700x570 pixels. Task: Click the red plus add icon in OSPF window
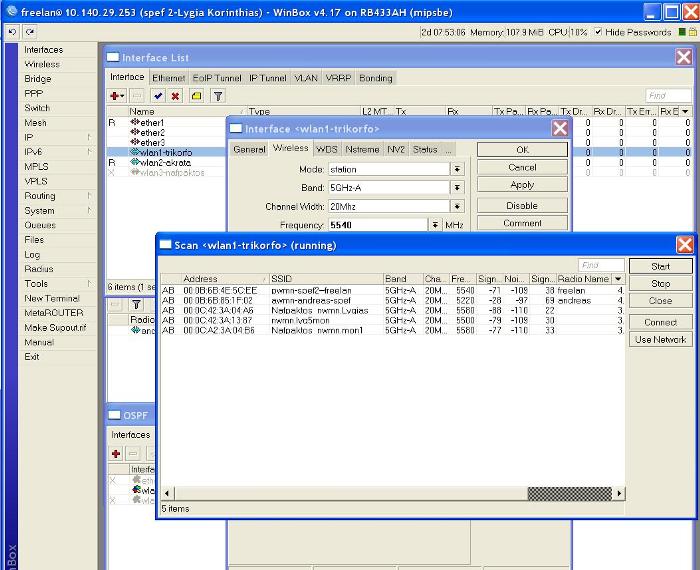[x=117, y=453]
